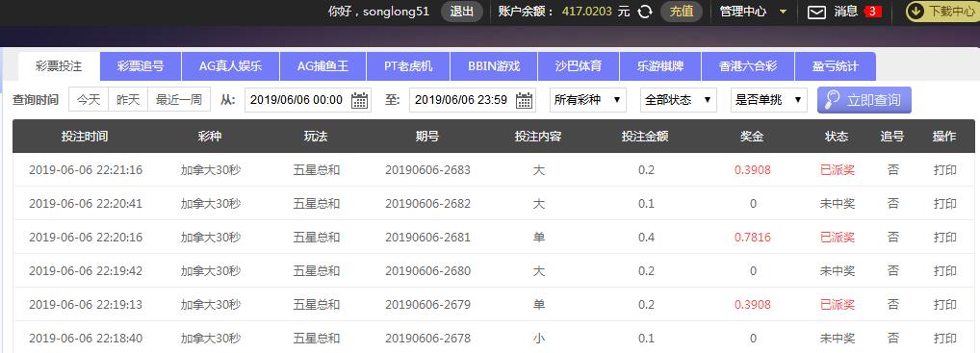The height and width of the screenshot is (353, 980).
Task: Click the balance amount 417.0203
Action: pyautogui.click(x=587, y=12)
